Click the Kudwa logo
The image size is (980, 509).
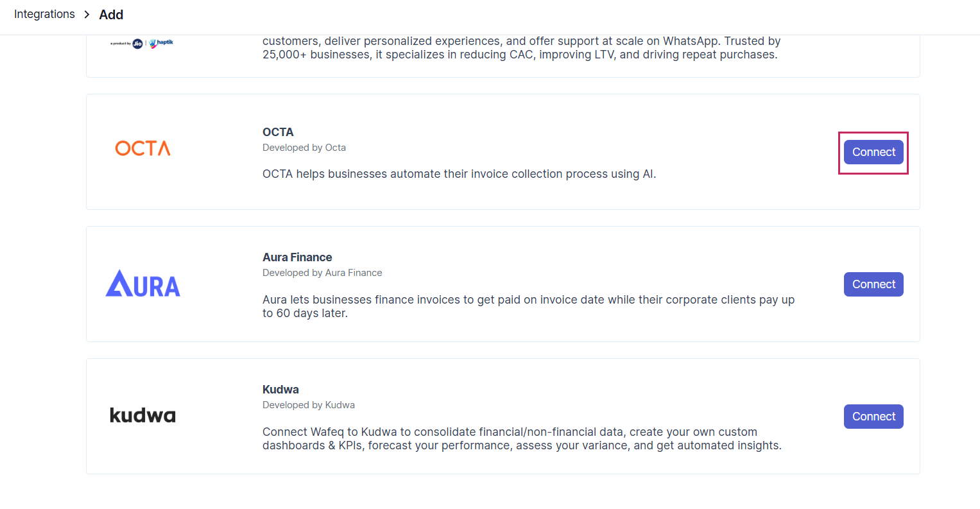tap(142, 415)
